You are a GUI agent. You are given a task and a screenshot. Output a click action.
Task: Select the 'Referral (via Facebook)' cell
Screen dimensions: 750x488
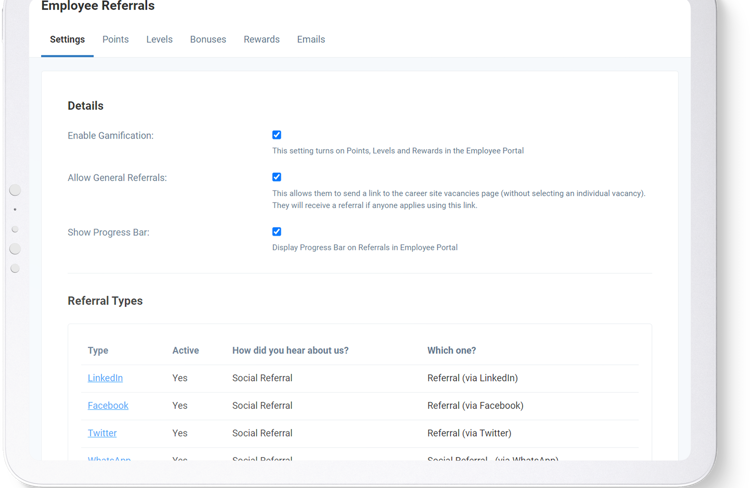tap(475, 406)
